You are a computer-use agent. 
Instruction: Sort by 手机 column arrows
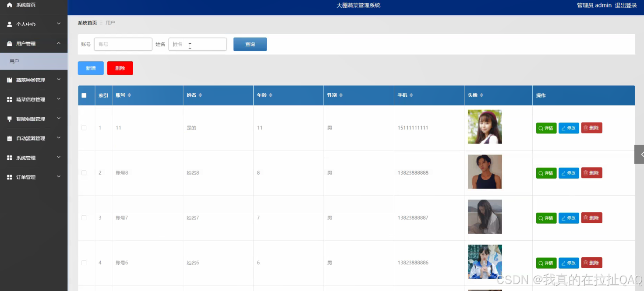411,95
